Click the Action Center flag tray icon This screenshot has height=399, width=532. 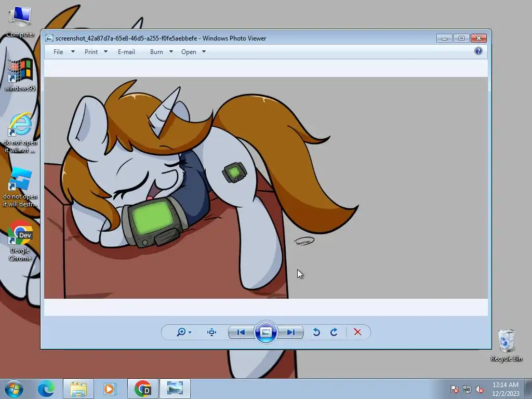click(455, 389)
